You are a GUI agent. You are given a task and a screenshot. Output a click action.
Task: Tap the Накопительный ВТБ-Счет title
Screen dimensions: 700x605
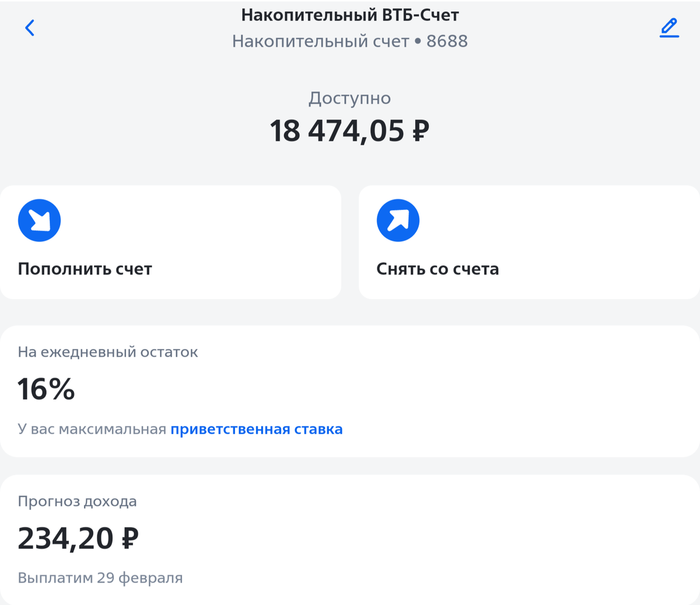point(350,15)
